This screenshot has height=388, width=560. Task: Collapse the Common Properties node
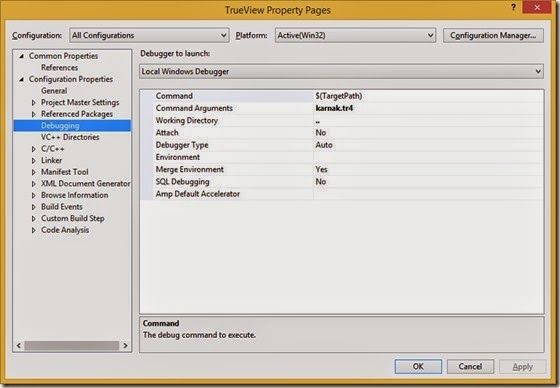point(21,56)
